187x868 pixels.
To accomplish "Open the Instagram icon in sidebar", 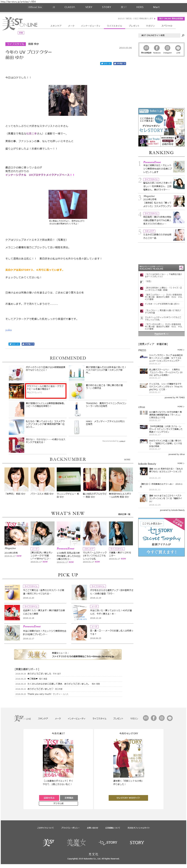I will click(x=167, y=48).
